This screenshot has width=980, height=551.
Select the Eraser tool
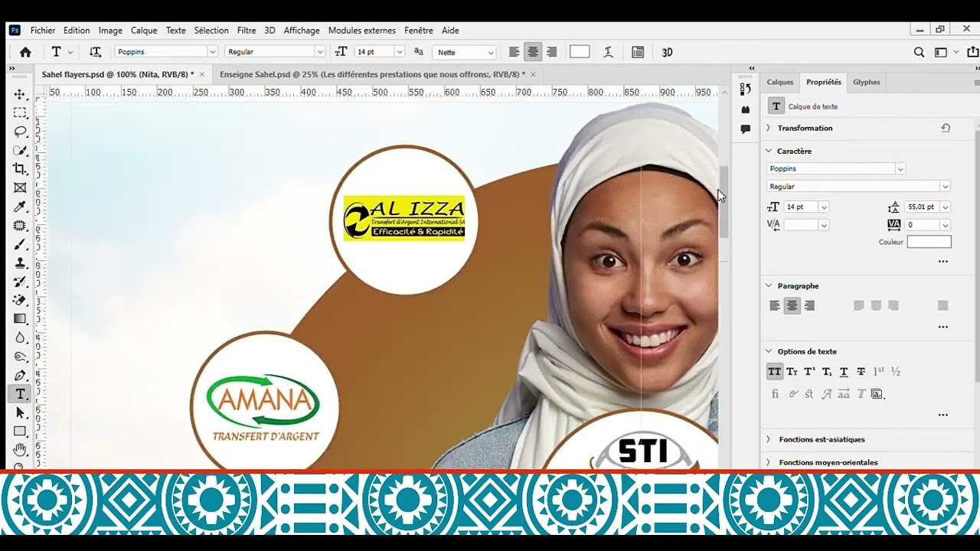point(20,301)
